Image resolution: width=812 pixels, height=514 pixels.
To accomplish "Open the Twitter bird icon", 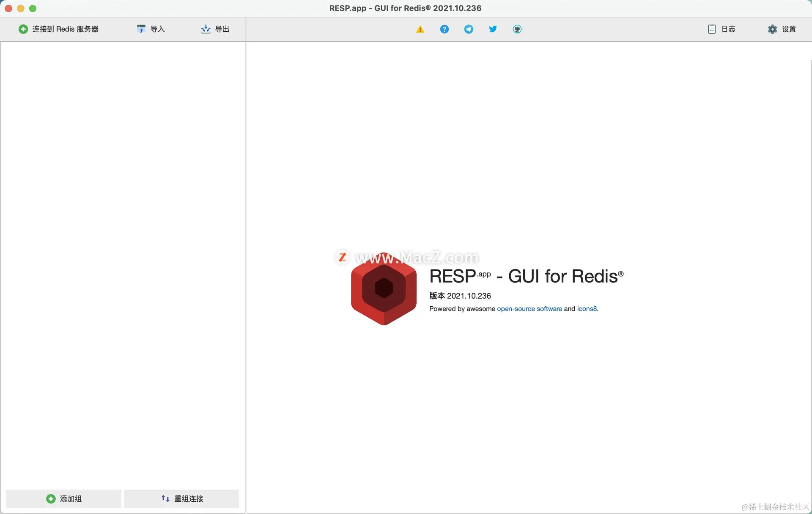I will (493, 29).
